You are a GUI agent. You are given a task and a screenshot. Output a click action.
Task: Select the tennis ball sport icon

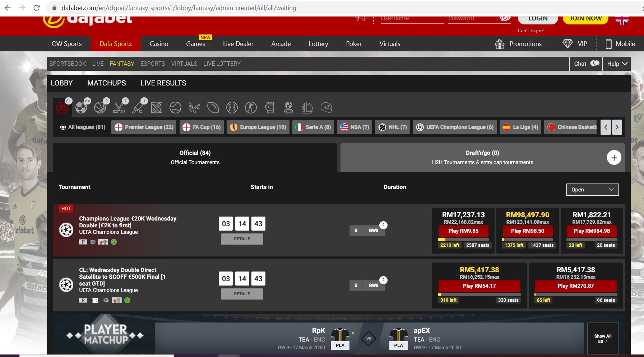click(176, 107)
